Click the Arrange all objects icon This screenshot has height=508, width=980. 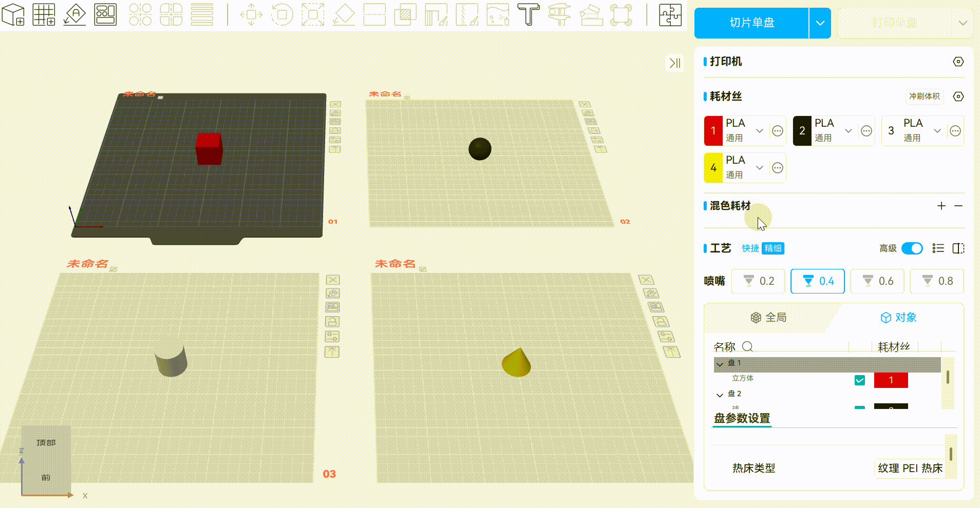point(106,15)
